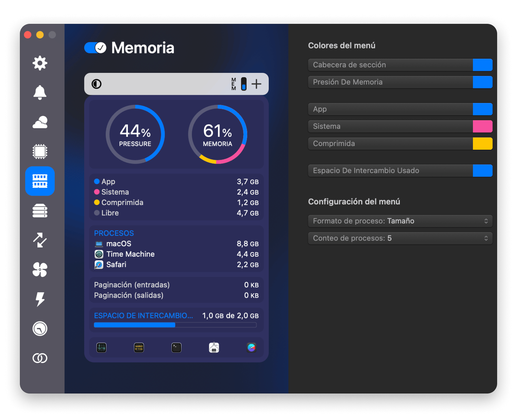This screenshot has height=420, width=517.
Task: Select the Sensors fan icon in the sidebar
Action: click(40, 270)
